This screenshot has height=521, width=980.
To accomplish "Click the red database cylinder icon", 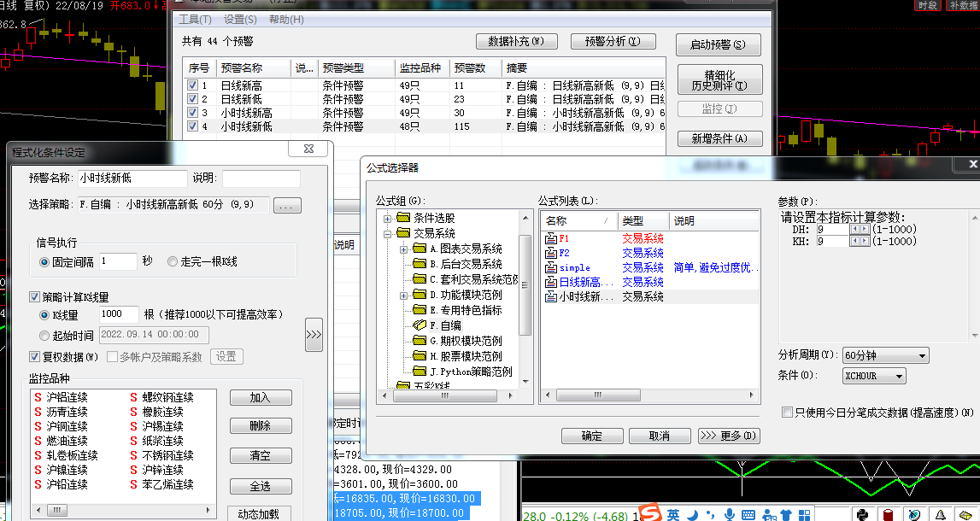I will [889, 515].
